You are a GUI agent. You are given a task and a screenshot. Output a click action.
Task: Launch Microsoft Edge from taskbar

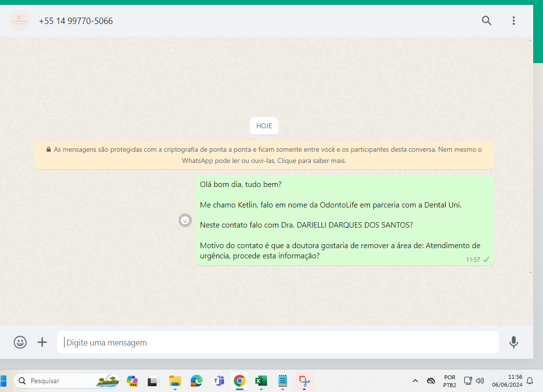(x=196, y=381)
